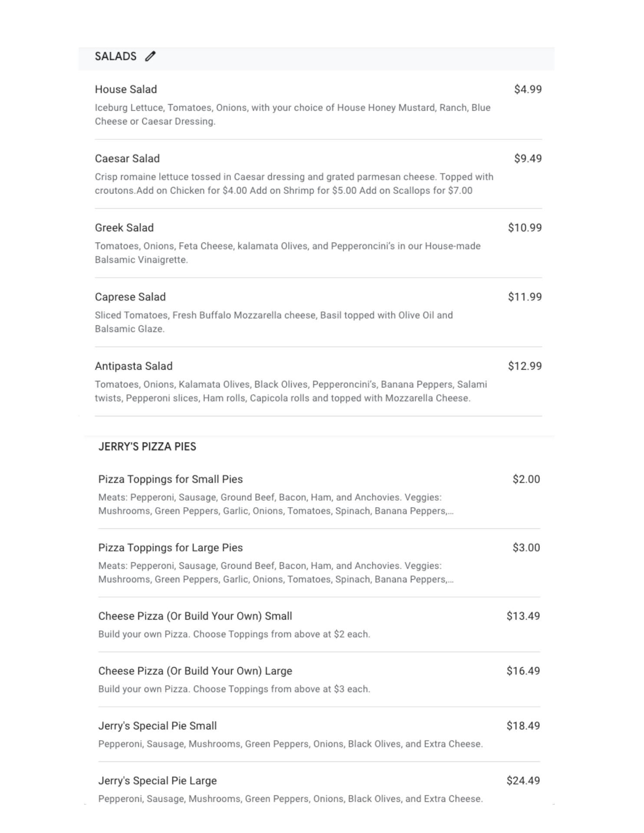Image resolution: width=644 pixels, height=833 pixels.
Task: Click the $12.99 Antipasta Salad price
Action: (525, 366)
